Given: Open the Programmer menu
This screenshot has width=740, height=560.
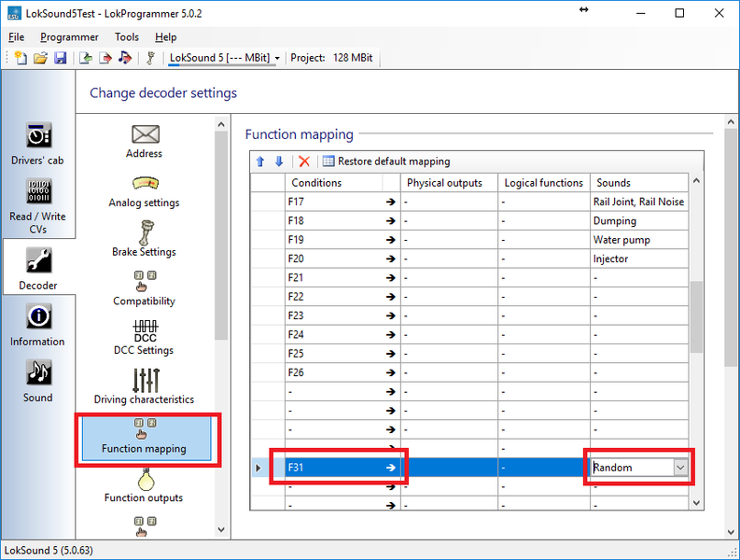Looking at the screenshot, I should tap(69, 36).
